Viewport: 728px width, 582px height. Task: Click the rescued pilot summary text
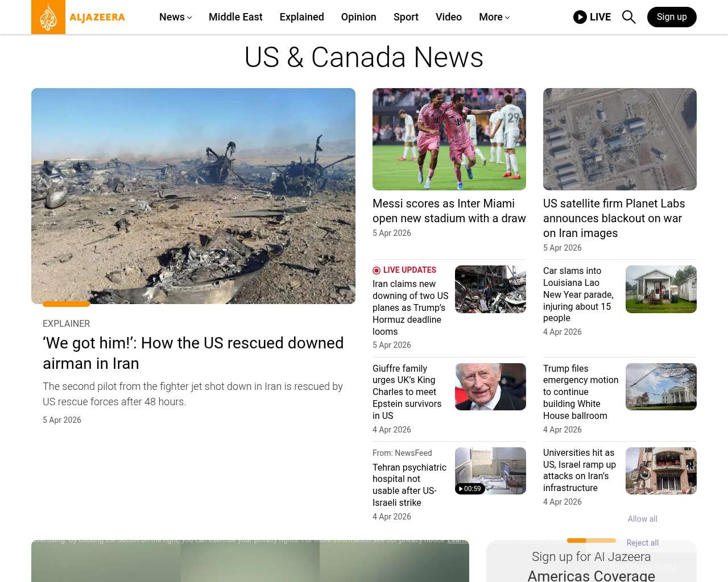[x=193, y=394]
